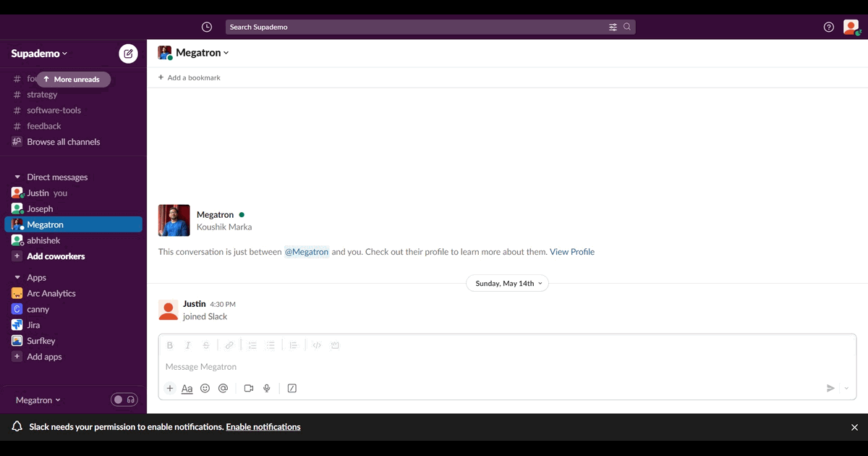Screen dimensions: 868x456
Task: Focus the Search Supademo field
Action: coord(430,27)
